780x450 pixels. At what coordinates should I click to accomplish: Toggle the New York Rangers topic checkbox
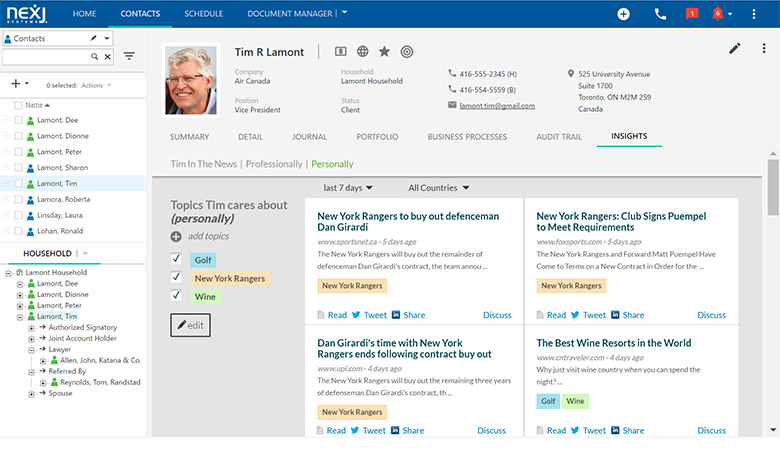tap(176, 276)
